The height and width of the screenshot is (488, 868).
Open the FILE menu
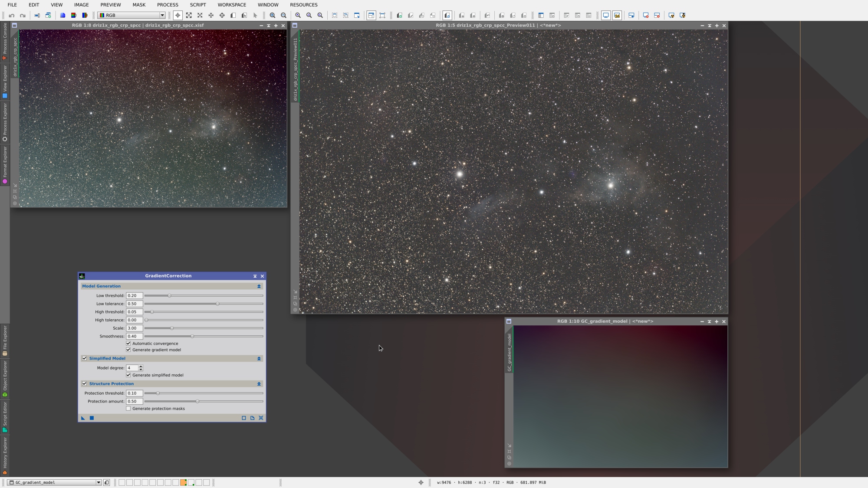point(12,5)
